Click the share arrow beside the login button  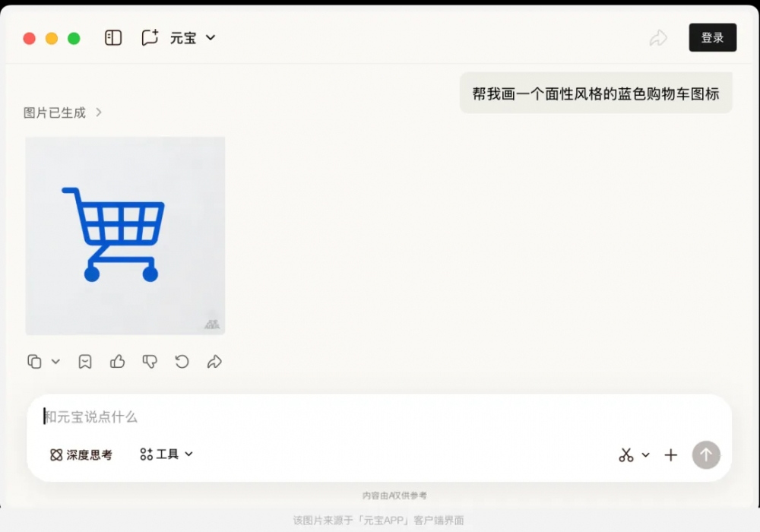pos(658,38)
